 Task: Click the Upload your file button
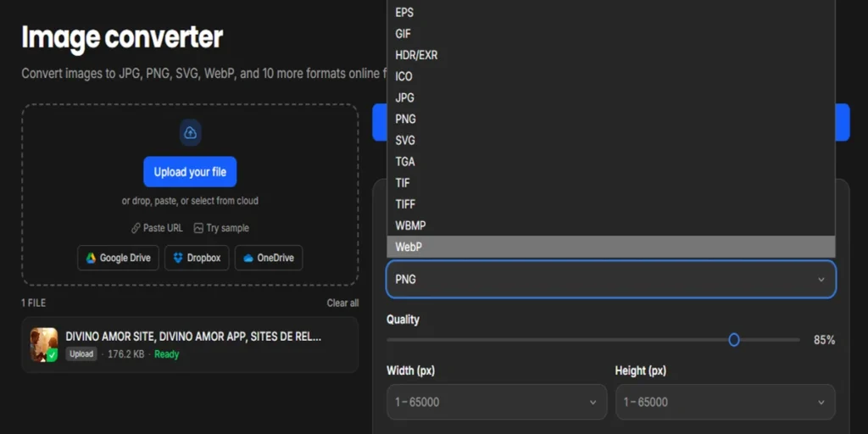190,172
